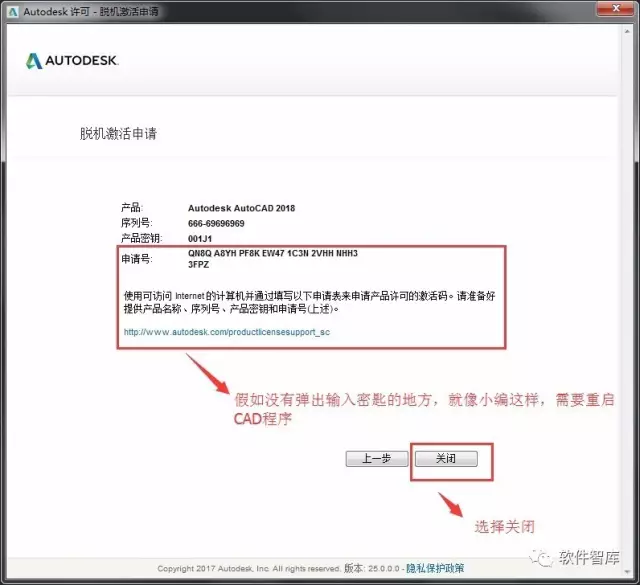The height and width of the screenshot is (585, 640).
Task: Click the 脱机激活申请 heading
Action: coord(118,133)
